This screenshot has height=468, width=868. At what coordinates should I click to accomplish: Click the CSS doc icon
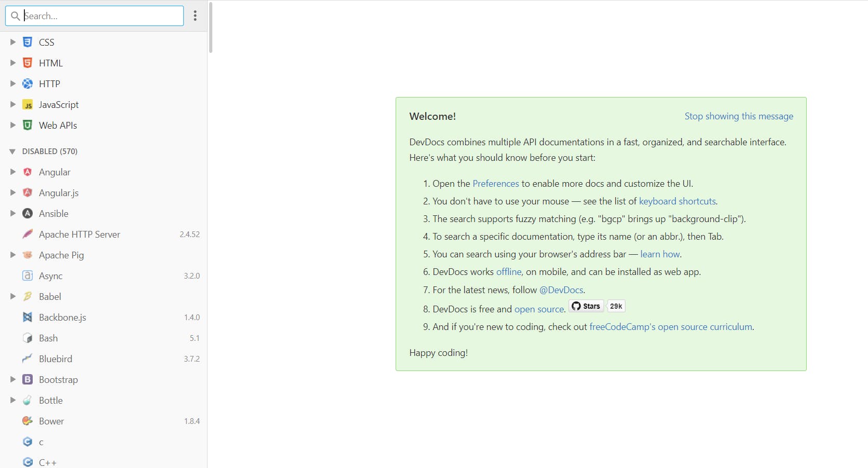[28, 42]
